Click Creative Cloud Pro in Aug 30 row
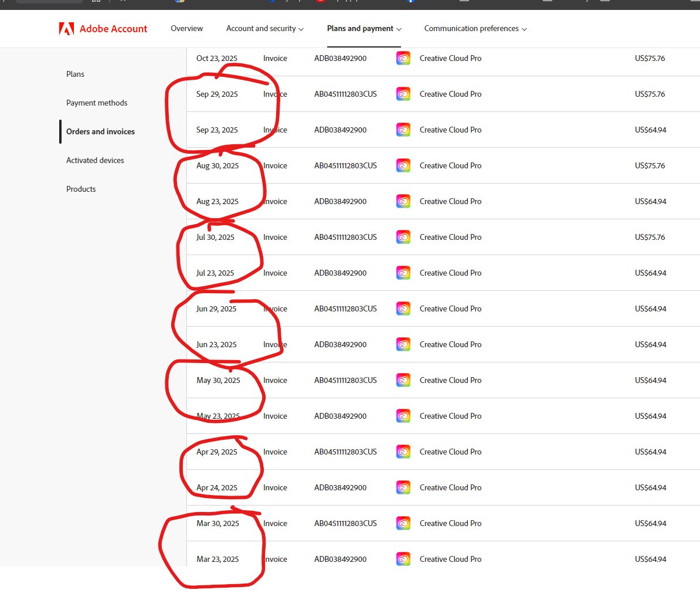700x590 pixels. [x=450, y=166]
